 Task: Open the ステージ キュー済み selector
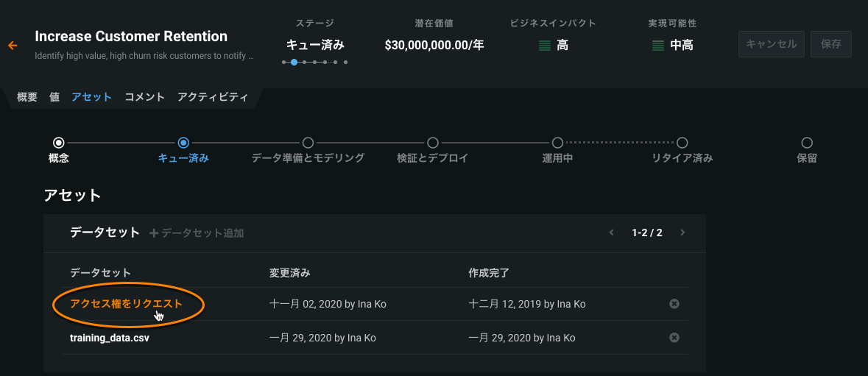(x=315, y=45)
